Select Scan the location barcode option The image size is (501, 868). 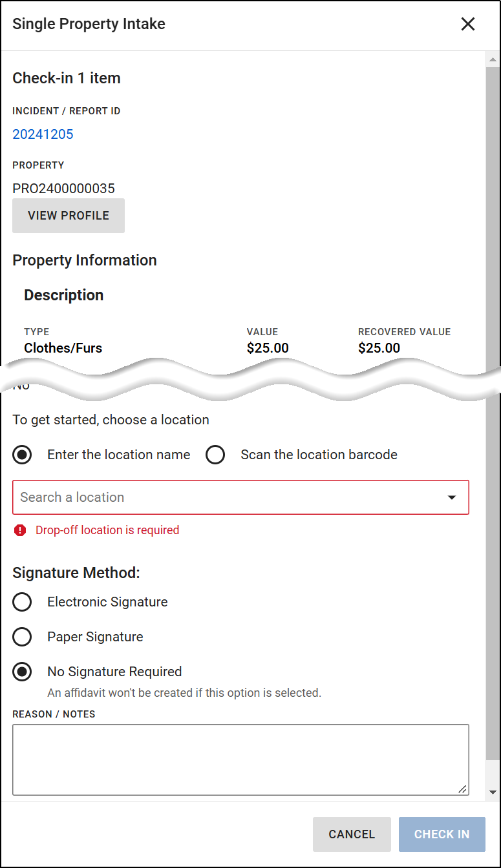point(215,455)
